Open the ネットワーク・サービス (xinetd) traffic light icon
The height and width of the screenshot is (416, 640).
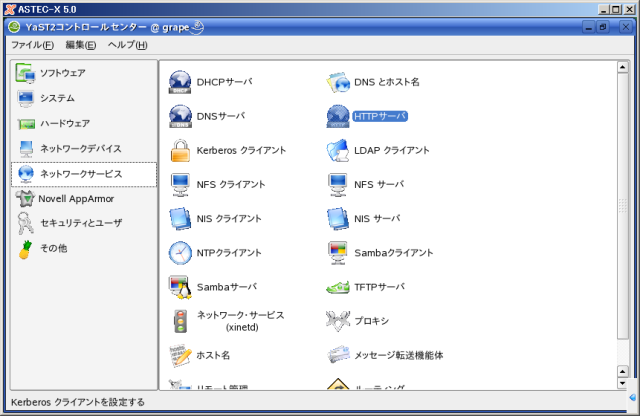180,321
